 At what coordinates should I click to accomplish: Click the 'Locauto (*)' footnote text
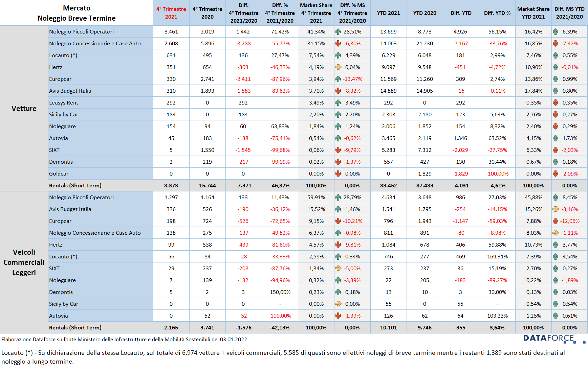click(283, 357)
